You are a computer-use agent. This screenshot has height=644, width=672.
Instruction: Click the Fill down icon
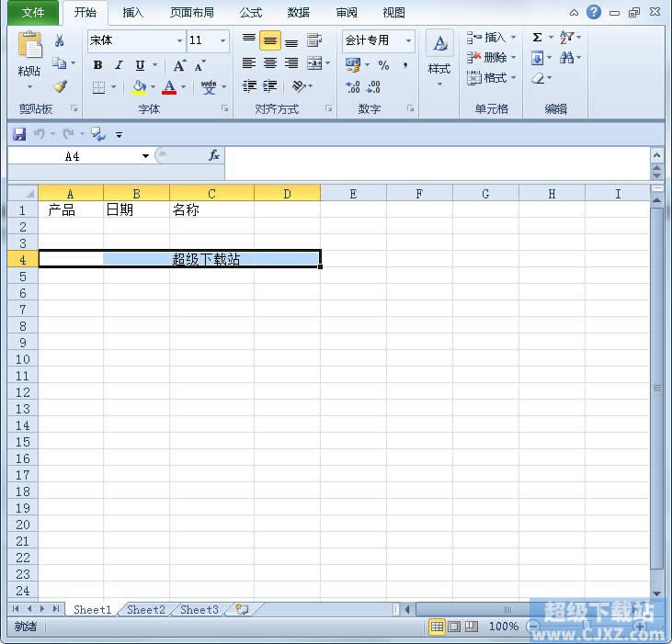(537, 57)
